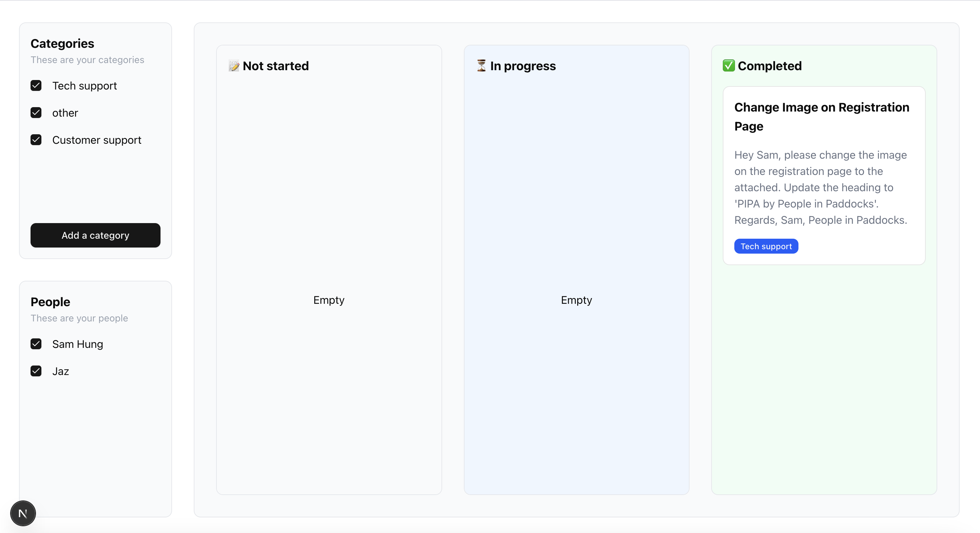The height and width of the screenshot is (533, 980).
Task: Uncheck Sam Hung in the People list
Action: click(36, 344)
